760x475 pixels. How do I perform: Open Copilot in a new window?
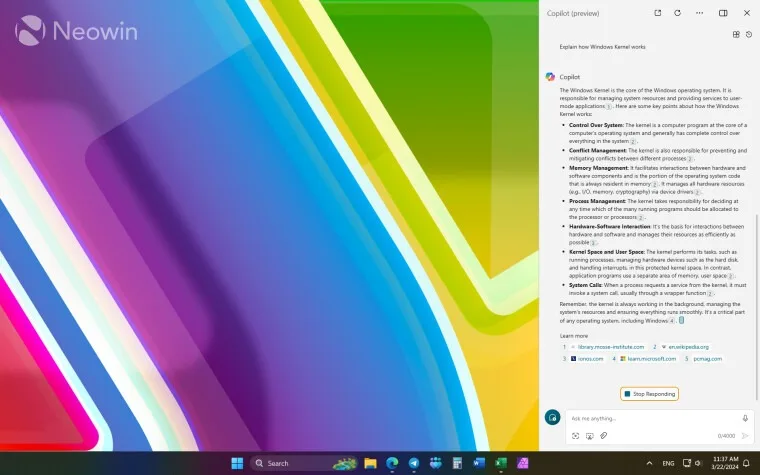[x=658, y=13]
